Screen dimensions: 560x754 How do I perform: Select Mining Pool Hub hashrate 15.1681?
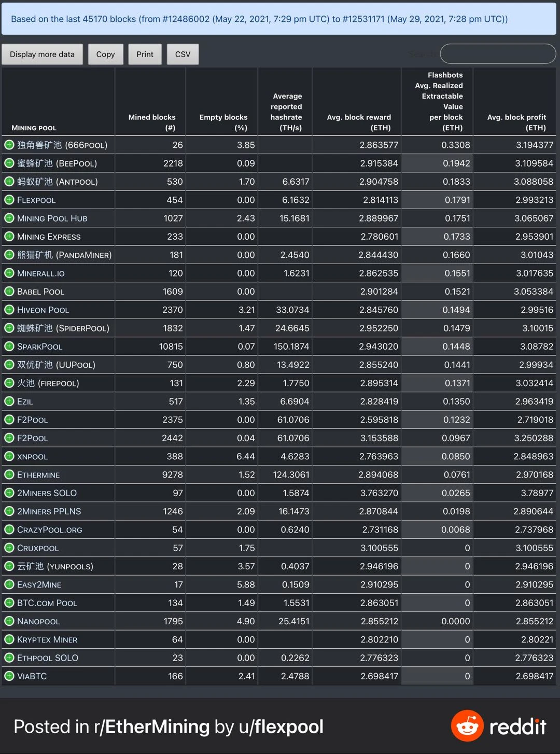295,218
